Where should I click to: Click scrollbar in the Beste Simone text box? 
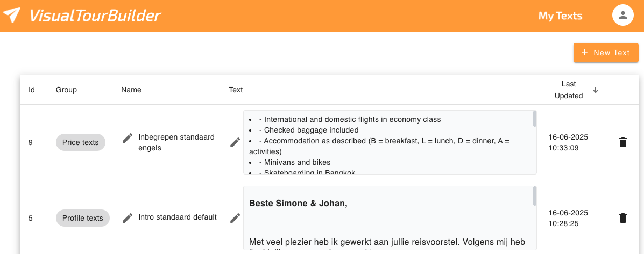(534, 196)
